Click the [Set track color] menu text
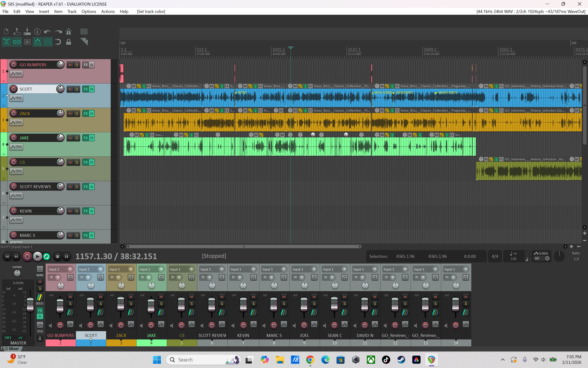 click(x=151, y=12)
